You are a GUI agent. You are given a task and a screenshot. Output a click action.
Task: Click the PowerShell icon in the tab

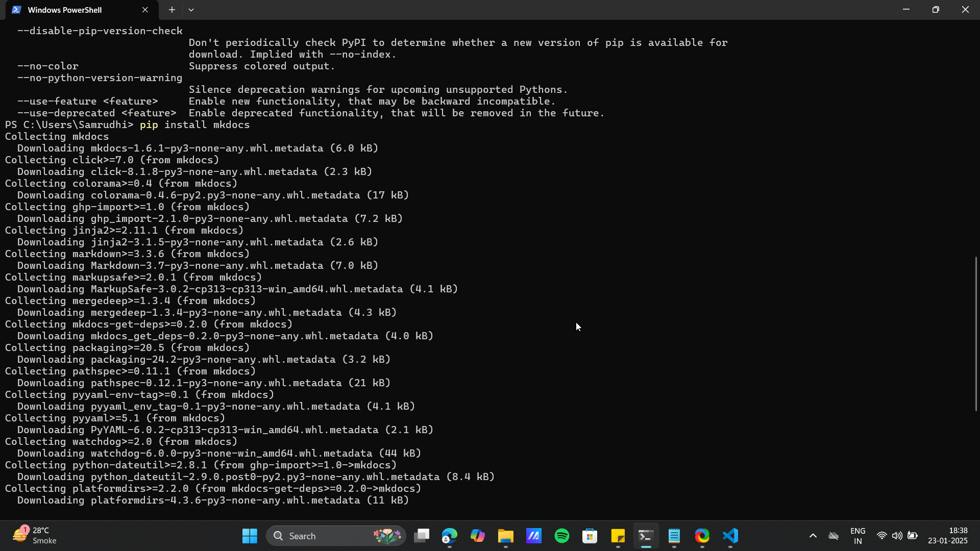pos(16,10)
